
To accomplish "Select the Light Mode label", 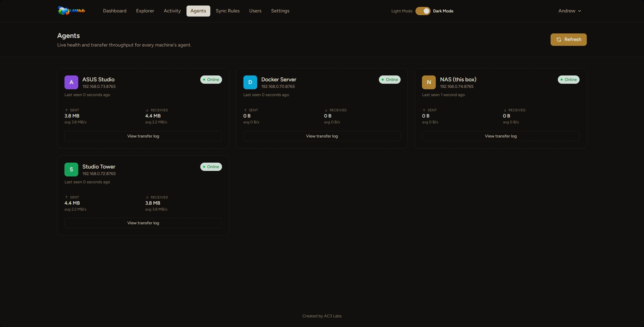I will coord(402,11).
